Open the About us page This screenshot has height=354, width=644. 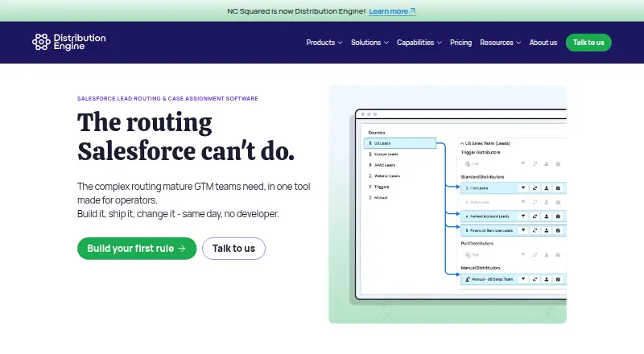pos(543,43)
